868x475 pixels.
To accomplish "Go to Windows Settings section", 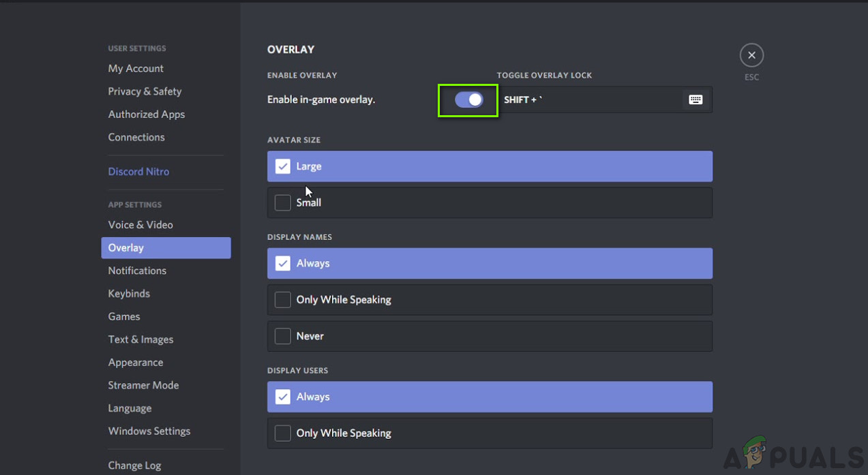I will coord(149,431).
